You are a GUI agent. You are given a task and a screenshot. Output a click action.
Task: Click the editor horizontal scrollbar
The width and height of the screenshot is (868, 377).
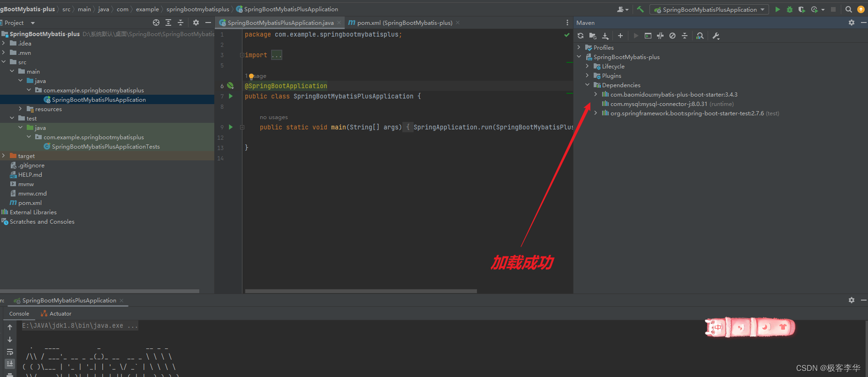tap(361, 291)
